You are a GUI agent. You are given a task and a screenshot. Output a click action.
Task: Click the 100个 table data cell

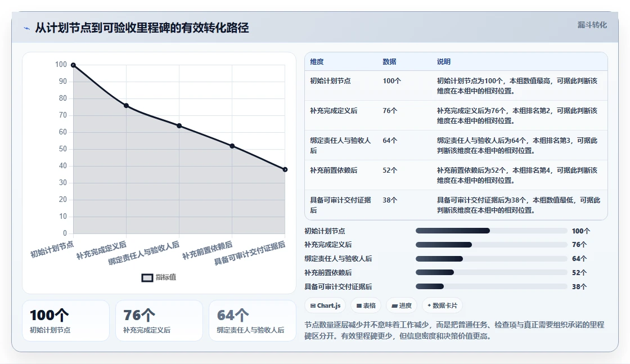coord(391,81)
